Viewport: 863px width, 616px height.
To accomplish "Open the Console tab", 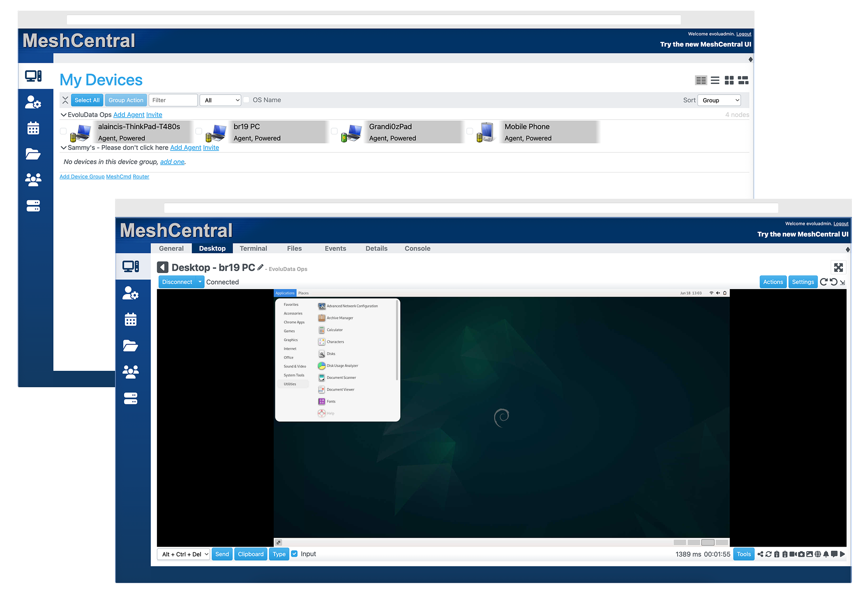I will [418, 248].
